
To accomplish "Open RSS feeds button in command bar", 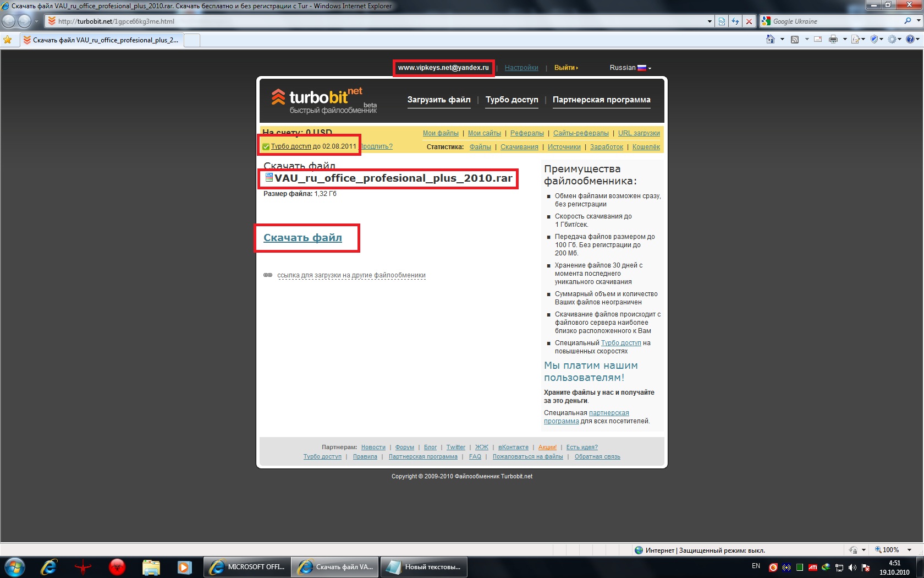I will pos(795,39).
